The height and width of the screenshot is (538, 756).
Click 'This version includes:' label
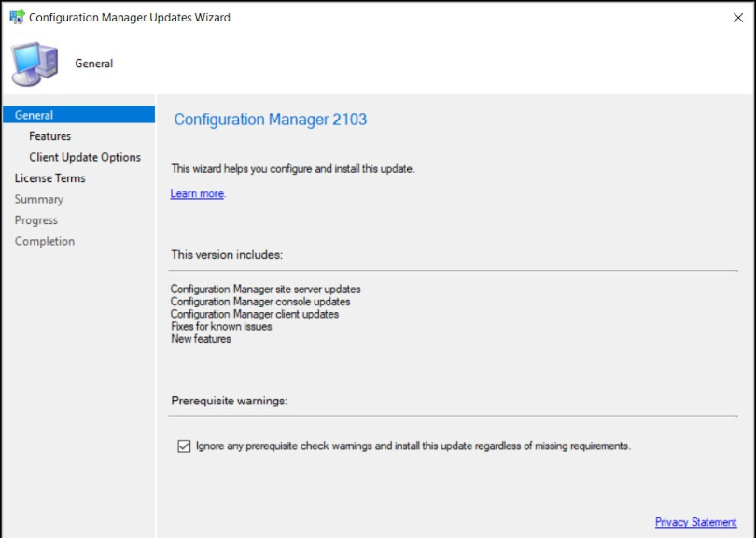coord(227,255)
